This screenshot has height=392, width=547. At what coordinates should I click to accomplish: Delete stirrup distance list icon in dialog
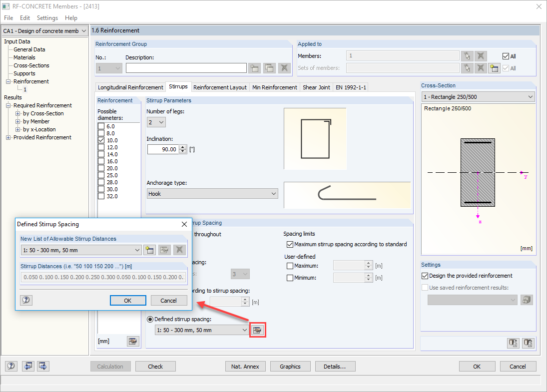coord(179,250)
